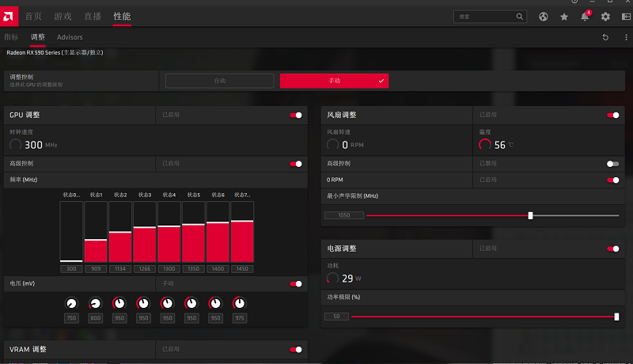Click frequency value field 1266

click(x=145, y=269)
